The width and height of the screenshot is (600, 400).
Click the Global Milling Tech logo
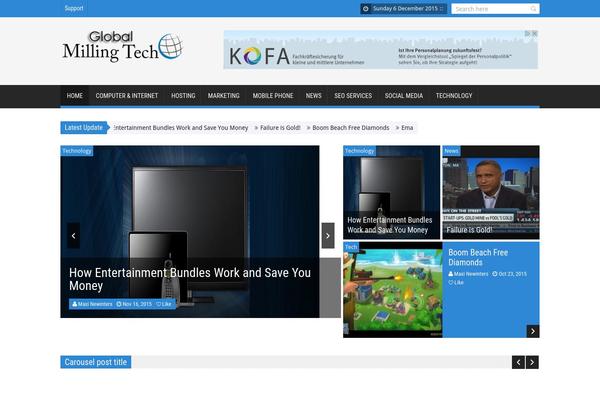coord(122,46)
